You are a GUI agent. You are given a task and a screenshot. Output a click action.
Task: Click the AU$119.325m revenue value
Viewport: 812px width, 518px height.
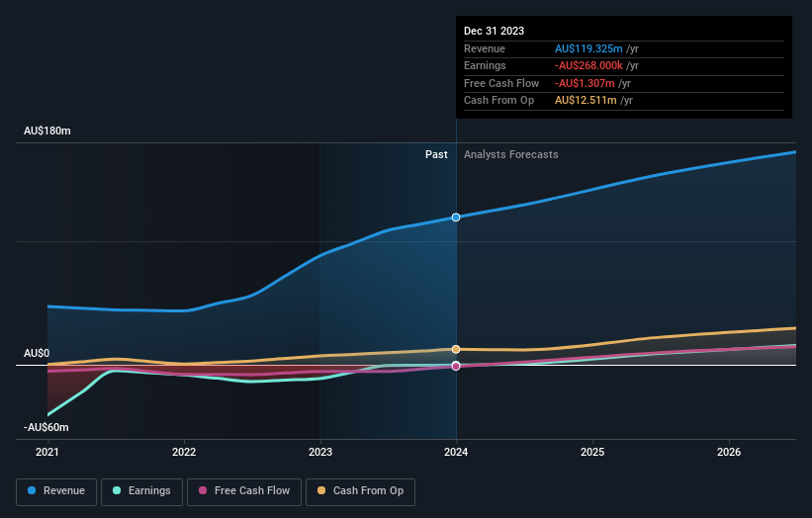click(588, 48)
